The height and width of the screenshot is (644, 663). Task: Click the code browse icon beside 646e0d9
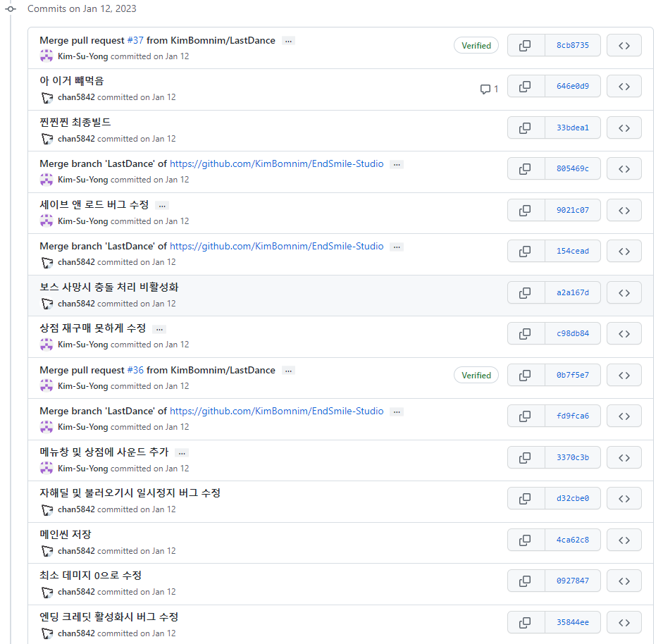624,86
